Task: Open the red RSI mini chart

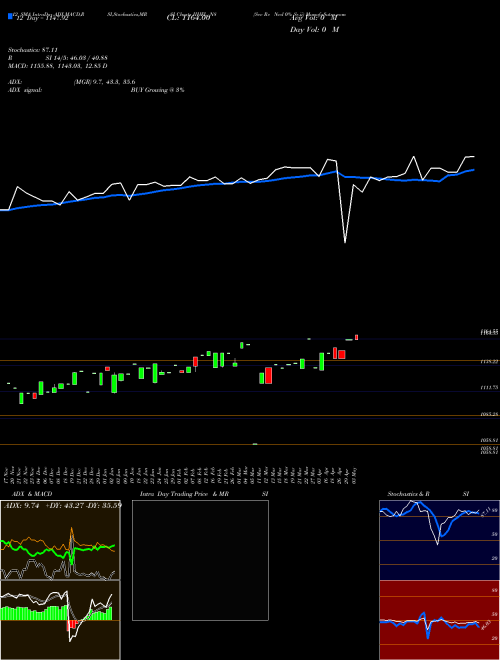Action: coord(439,620)
